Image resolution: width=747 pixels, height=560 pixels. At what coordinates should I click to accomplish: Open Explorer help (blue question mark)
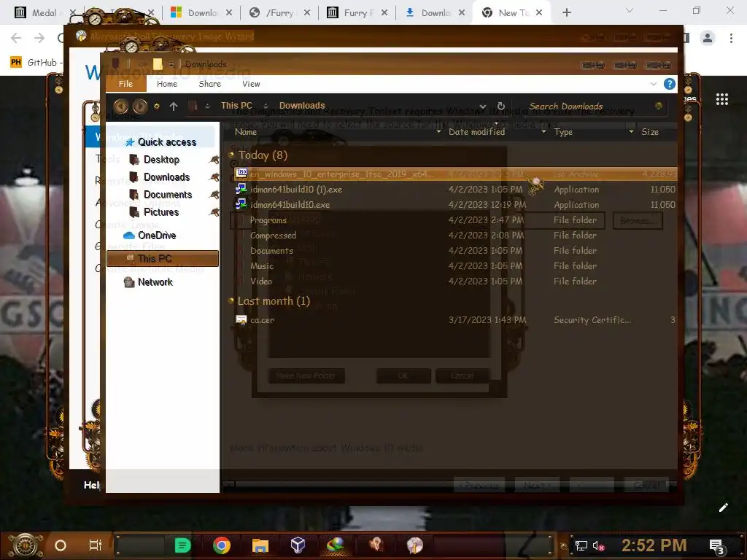point(670,84)
